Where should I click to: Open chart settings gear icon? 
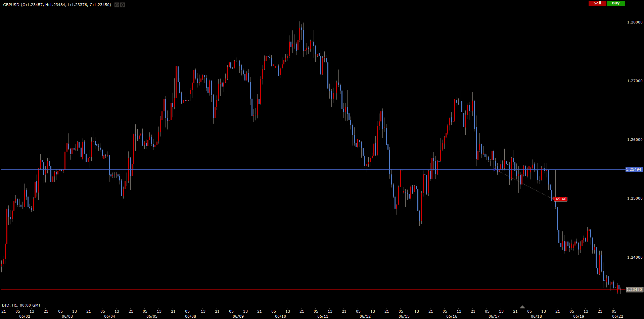pos(123,5)
